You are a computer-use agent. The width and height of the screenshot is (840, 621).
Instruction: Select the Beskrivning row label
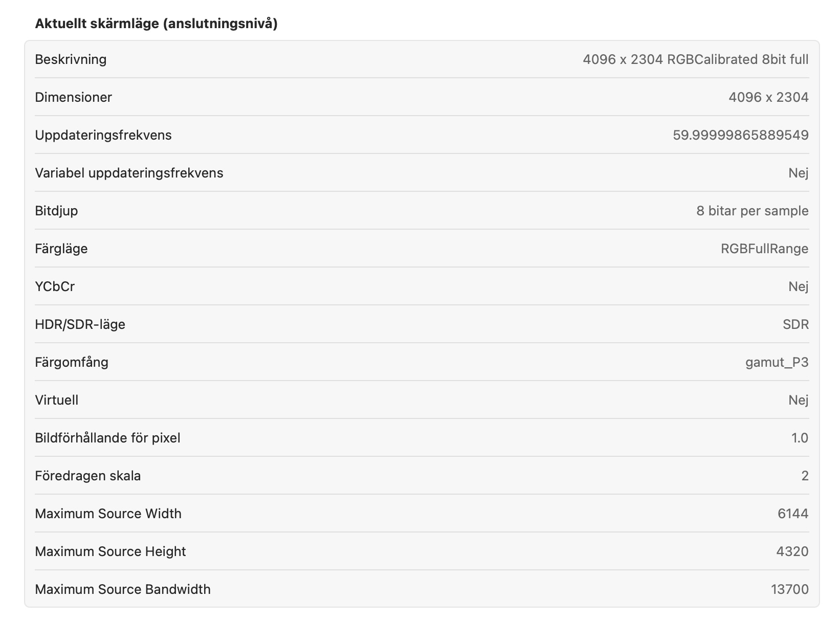click(71, 59)
